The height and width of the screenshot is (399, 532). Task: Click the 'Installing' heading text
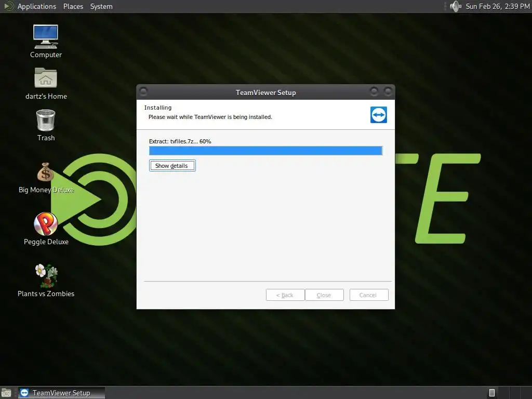(x=158, y=108)
